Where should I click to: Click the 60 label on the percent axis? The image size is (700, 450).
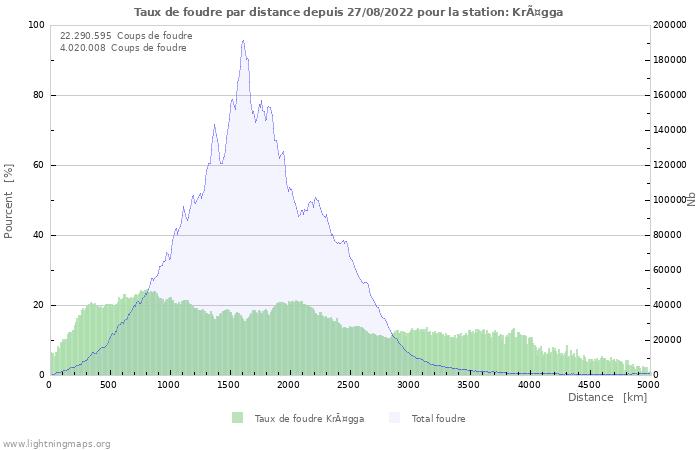(x=37, y=165)
